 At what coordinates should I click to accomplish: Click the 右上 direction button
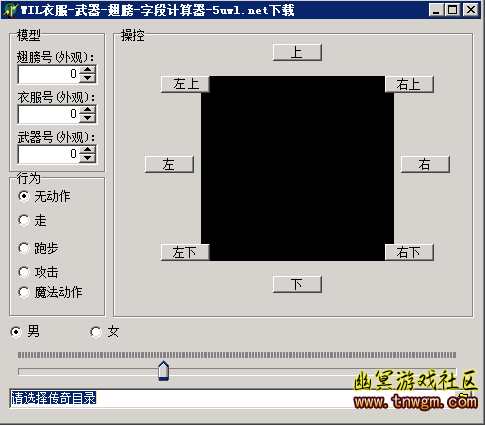409,84
